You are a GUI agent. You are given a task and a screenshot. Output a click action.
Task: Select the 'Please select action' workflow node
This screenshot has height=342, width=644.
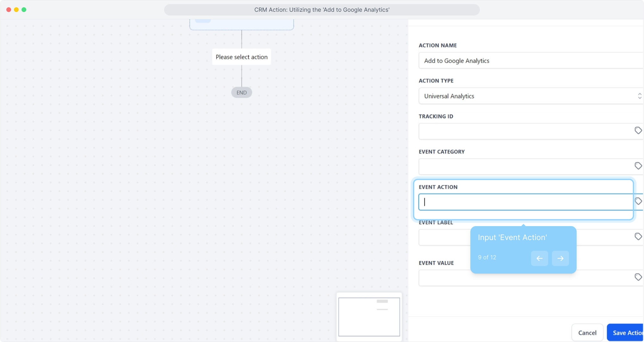tap(241, 57)
